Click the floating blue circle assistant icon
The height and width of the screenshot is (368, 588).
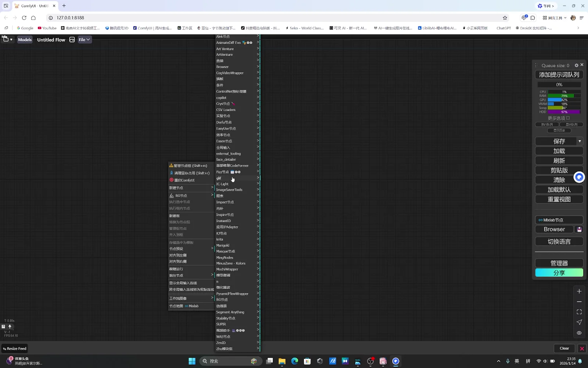pos(579,177)
